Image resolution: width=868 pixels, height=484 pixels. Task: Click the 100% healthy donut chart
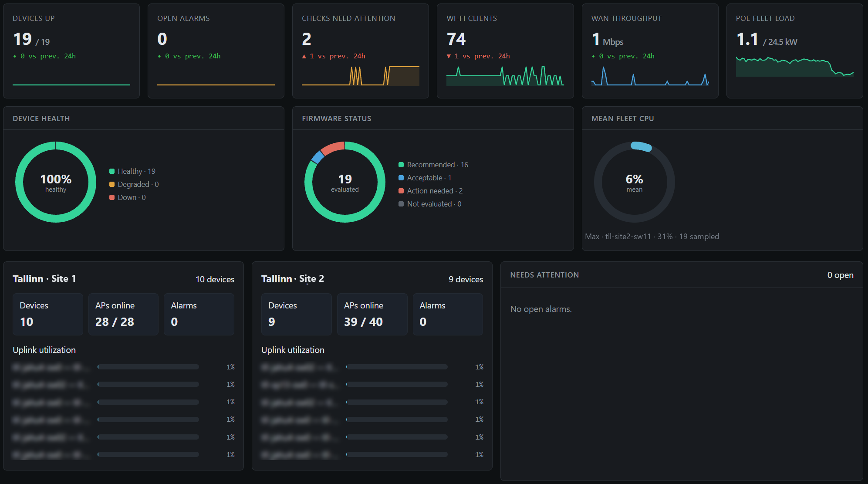pyautogui.click(x=56, y=182)
